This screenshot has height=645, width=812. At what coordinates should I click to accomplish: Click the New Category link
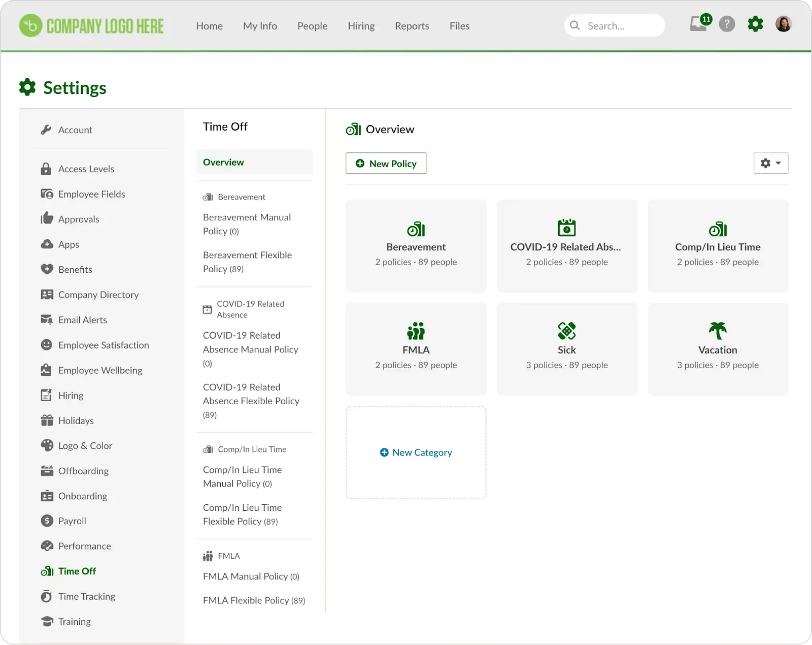click(416, 452)
